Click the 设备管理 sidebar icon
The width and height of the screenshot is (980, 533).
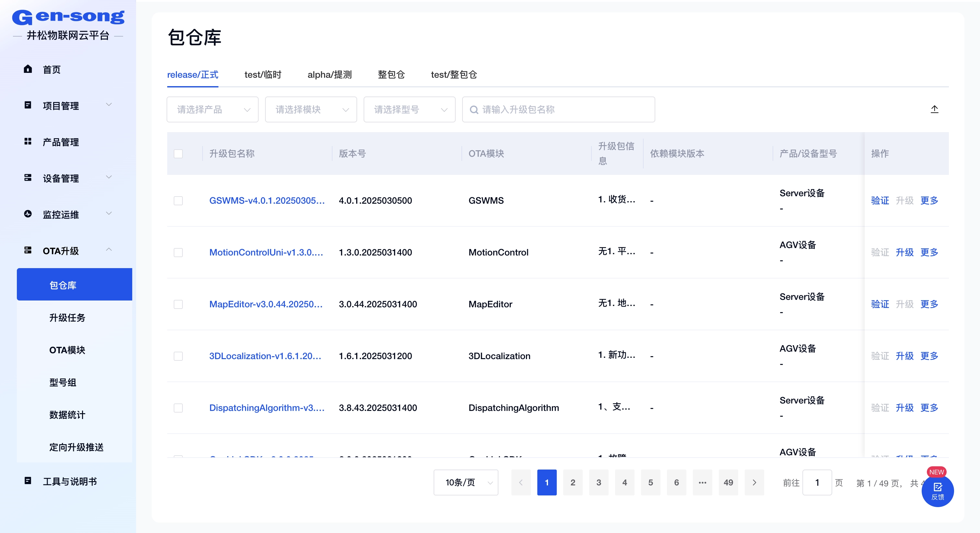tap(28, 177)
